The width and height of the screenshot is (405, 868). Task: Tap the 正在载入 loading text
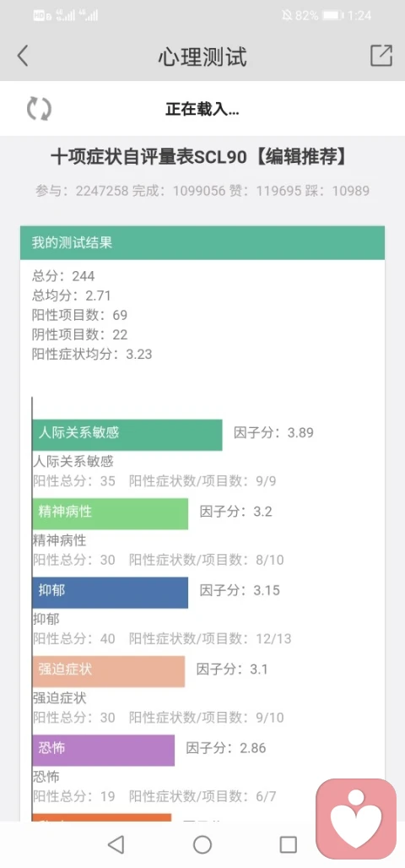click(202, 109)
